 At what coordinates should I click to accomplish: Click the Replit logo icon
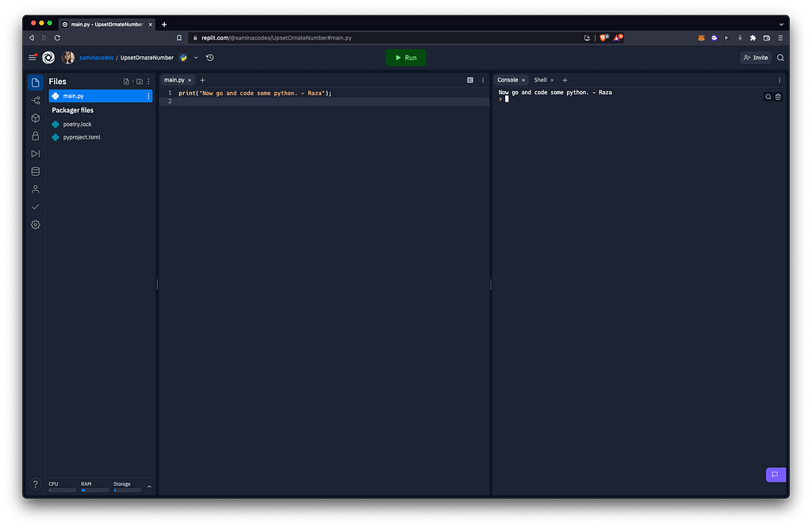click(48, 57)
